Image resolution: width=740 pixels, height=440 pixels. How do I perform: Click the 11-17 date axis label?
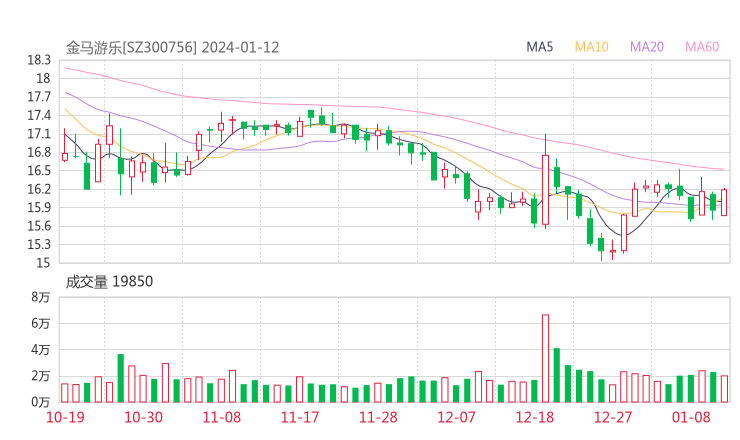point(300,417)
